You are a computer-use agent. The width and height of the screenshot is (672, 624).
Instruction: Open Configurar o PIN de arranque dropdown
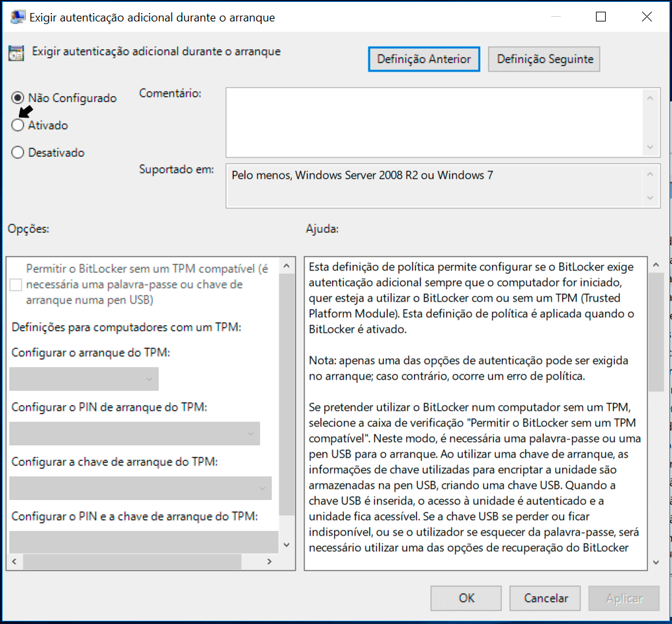click(x=135, y=434)
